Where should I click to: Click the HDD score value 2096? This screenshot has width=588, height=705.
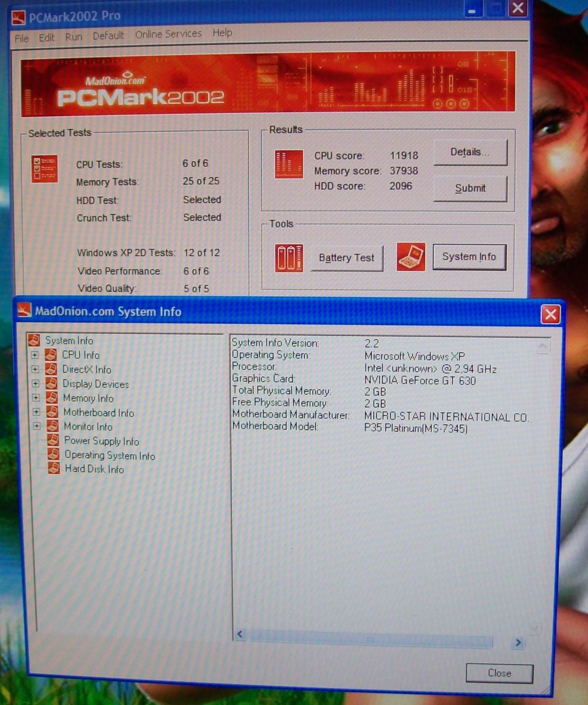pyautogui.click(x=401, y=186)
